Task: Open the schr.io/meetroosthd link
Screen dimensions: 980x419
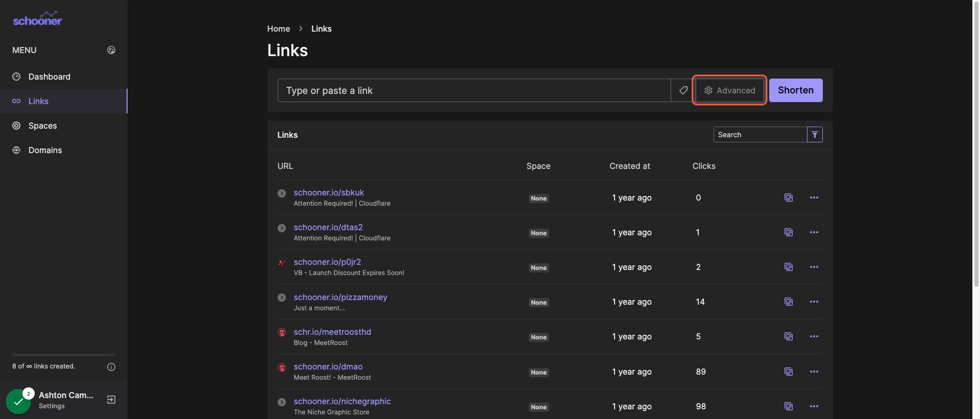Action: pos(332,332)
